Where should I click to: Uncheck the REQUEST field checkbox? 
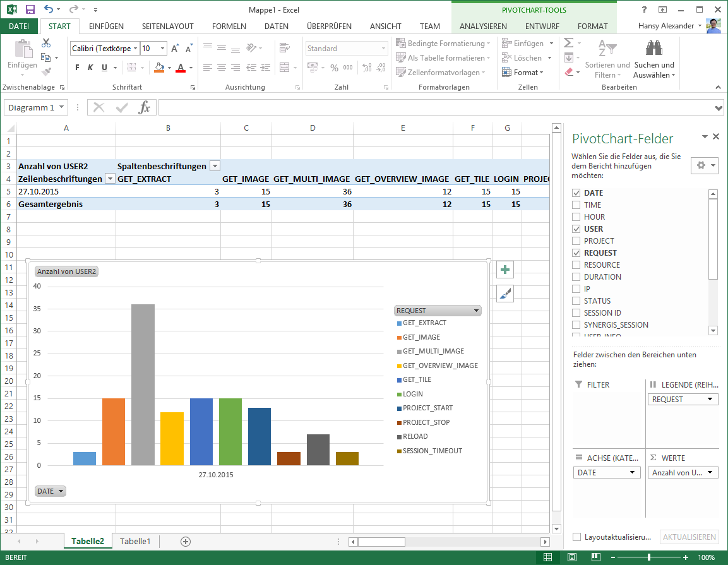click(x=575, y=253)
